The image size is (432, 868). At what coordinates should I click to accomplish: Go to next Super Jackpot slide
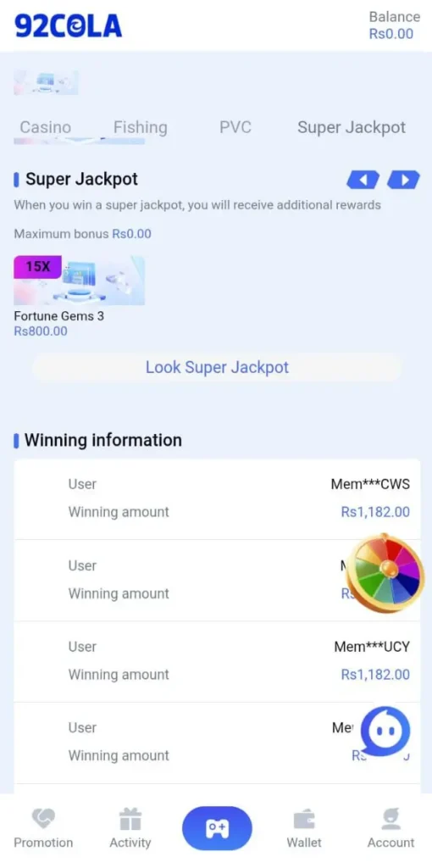click(x=404, y=180)
